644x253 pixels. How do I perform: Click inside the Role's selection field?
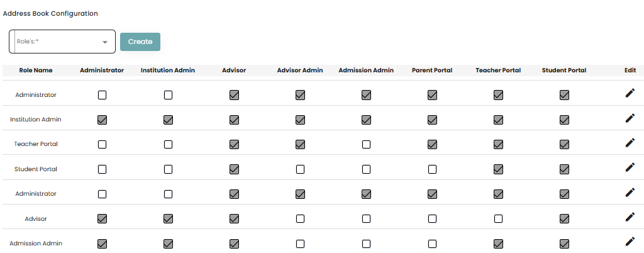pos(57,42)
